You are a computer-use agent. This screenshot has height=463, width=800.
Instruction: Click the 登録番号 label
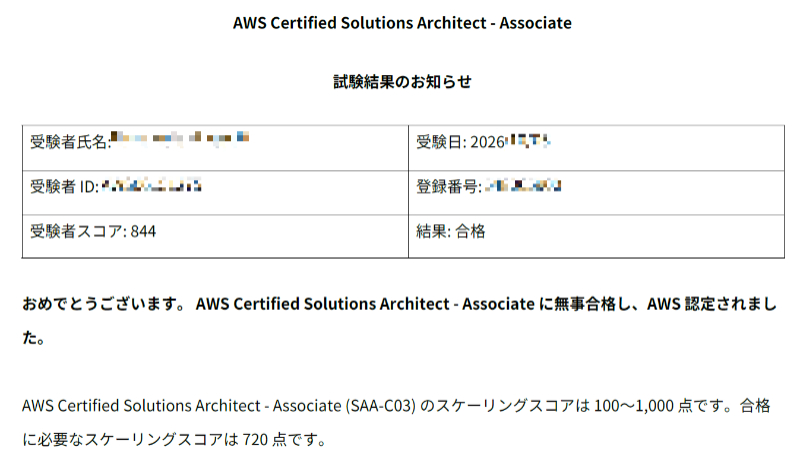(x=448, y=186)
